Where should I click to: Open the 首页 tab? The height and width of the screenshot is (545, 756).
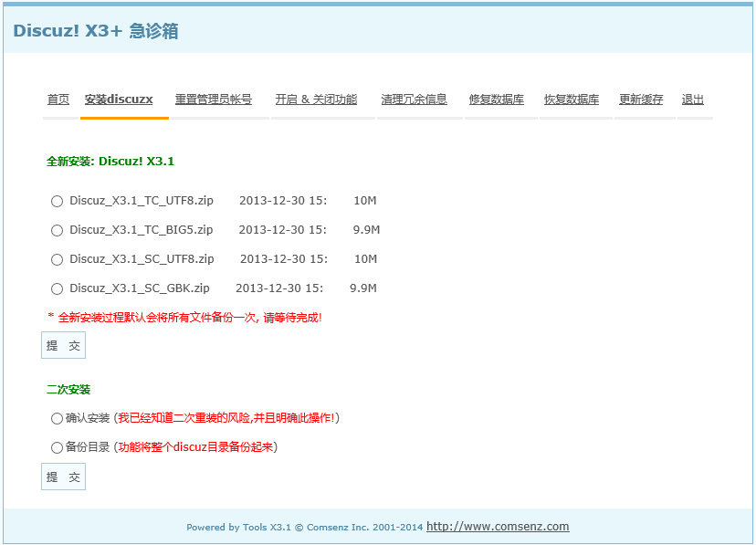tap(58, 100)
